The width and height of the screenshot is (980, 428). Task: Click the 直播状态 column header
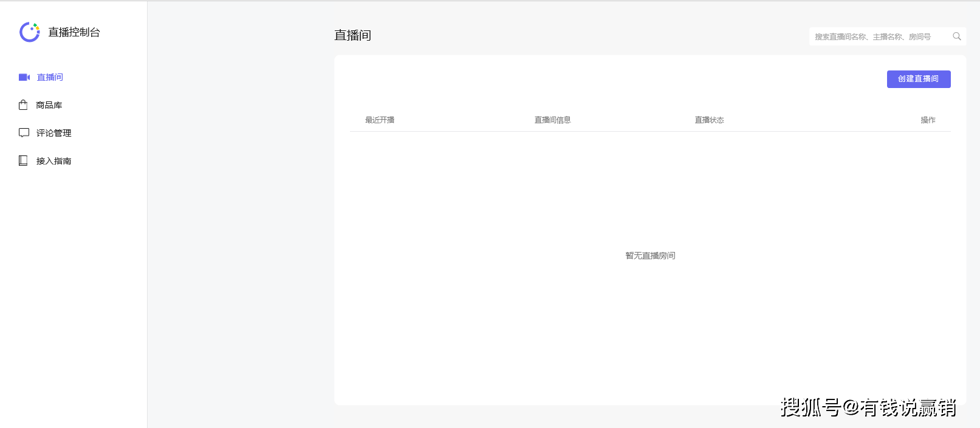point(709,120)
